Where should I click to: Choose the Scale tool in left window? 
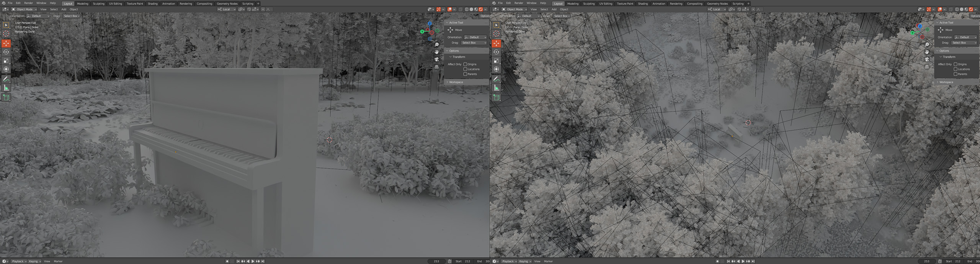tap(6, 61)
